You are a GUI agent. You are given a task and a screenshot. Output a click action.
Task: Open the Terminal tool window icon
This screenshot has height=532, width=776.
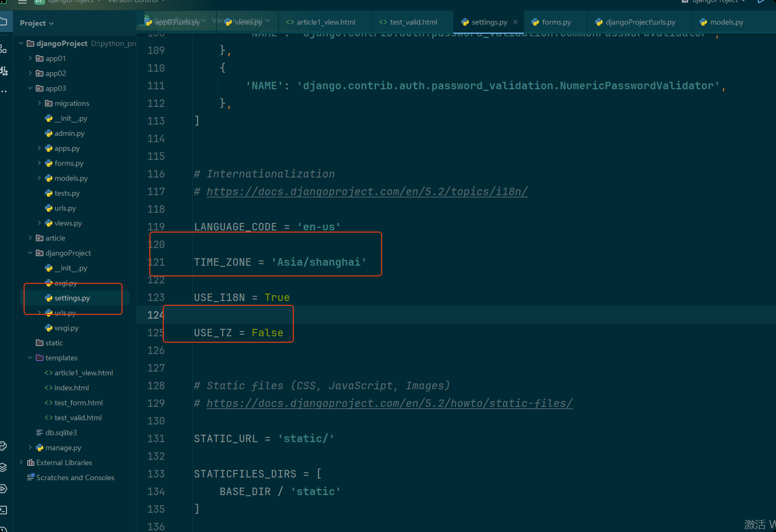click(3, 510)
